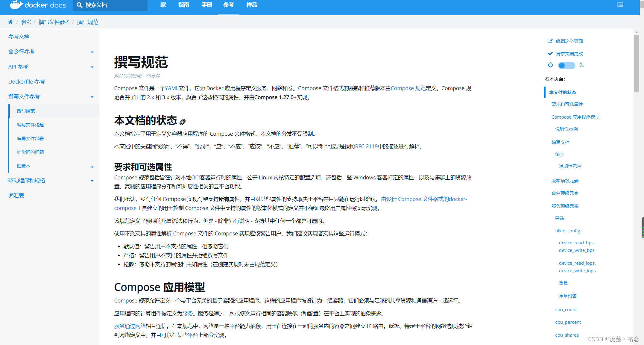Image resolution: width=644 pixels, height=345 pixels.
Task: Click the home icon in breadcrumb
Action: pos(10,22)
